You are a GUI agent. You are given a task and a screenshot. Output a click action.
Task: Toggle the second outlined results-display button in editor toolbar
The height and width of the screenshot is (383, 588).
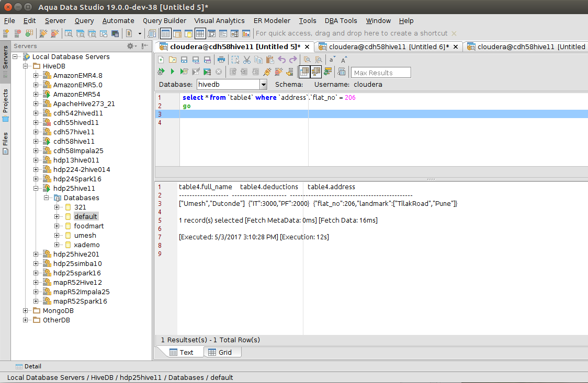pos(316,72)
